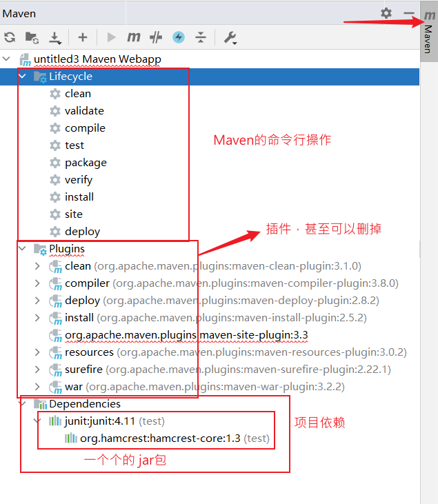The width and height of the screenshot is (438, 504).
Task: Click the gear icon beside compile
Action: click(55, 128)
